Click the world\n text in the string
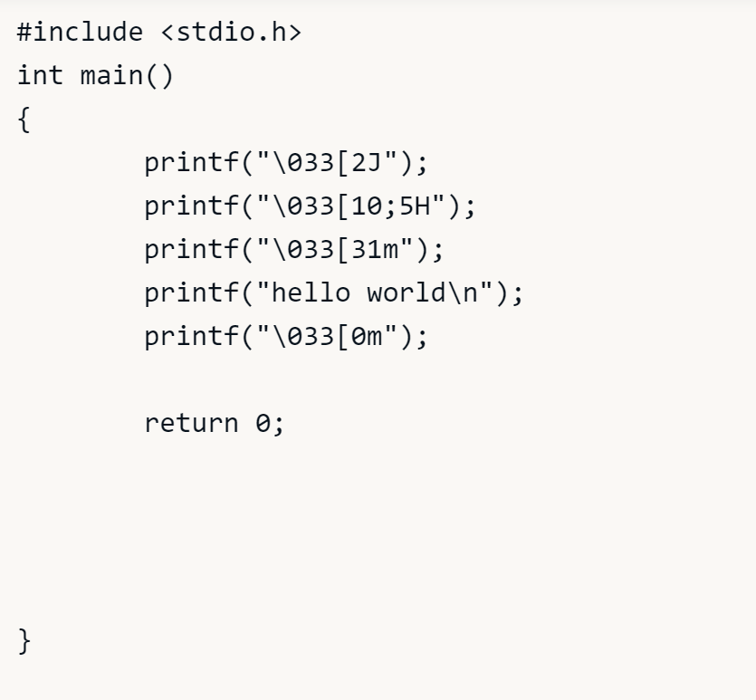The height and width of the screenshot is (700, 756). (429, 292)
